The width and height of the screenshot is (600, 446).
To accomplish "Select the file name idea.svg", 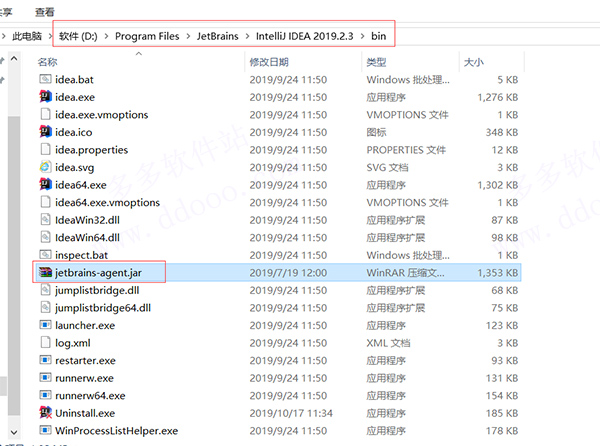I will (x=75, y=167).
